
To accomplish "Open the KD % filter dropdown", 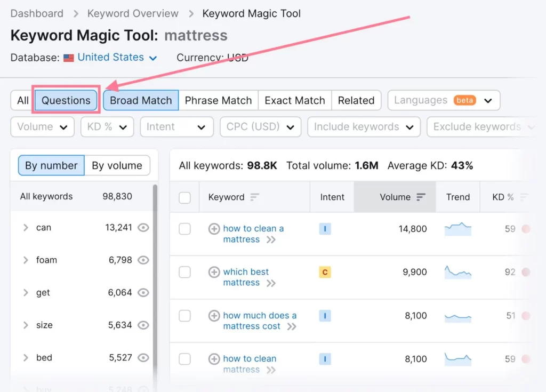I will [107, 127].
